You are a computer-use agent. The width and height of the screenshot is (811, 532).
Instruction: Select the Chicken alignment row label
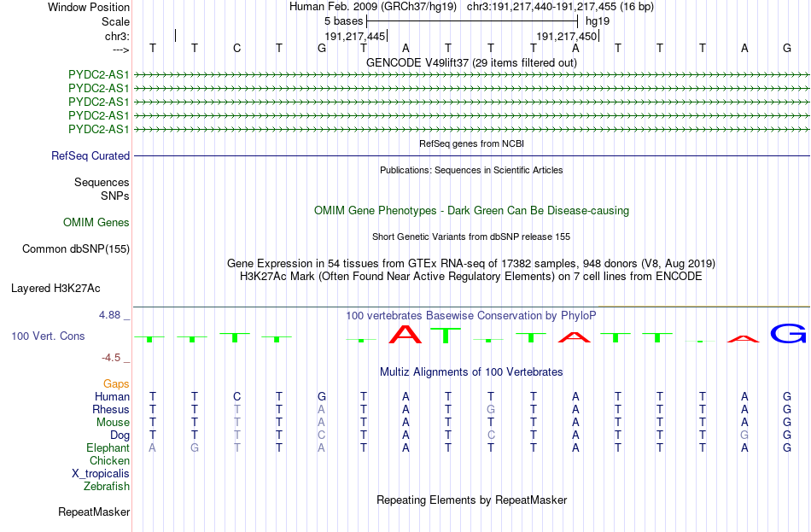pyautogui.click(x=109, y=461)
